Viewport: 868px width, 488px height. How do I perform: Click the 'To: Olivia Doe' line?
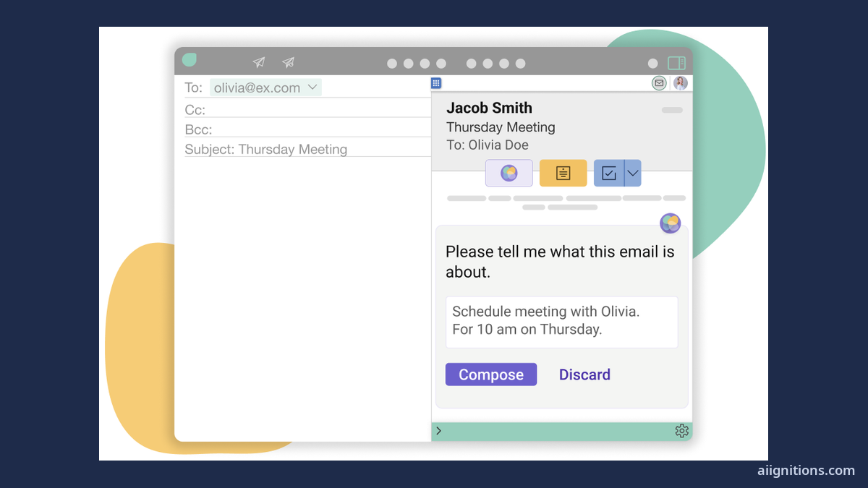[488, 145]
